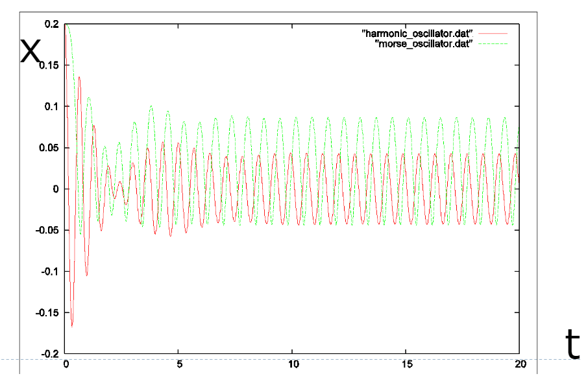The width and height of the screenshot is (588, 376).
Task: Click the y-axis tick label -0.15
Action: click(47, 312)
